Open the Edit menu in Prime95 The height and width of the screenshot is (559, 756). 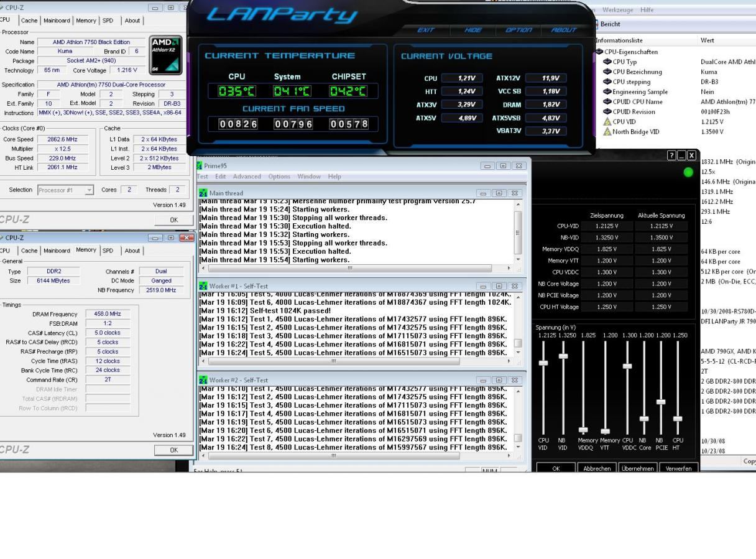coord(221,177)
